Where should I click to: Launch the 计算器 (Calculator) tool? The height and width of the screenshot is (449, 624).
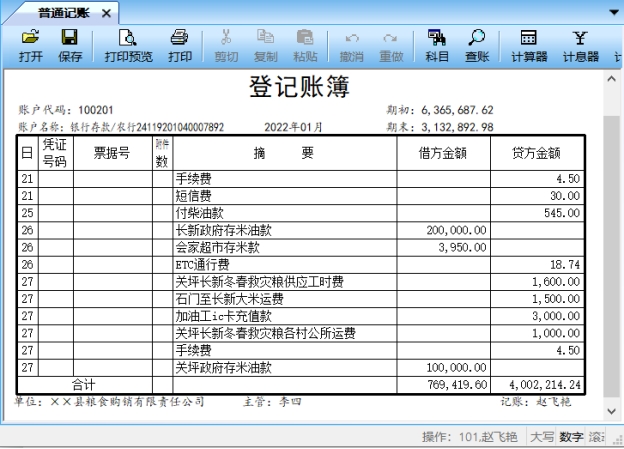[x=529, y=45]
